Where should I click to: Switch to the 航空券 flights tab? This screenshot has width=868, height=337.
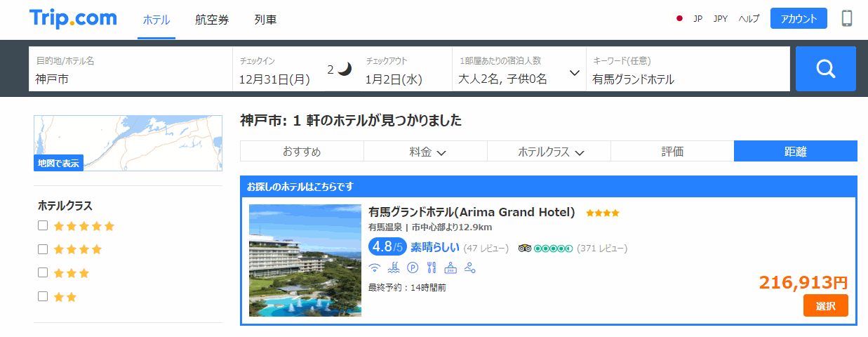[x=212, y=20]
